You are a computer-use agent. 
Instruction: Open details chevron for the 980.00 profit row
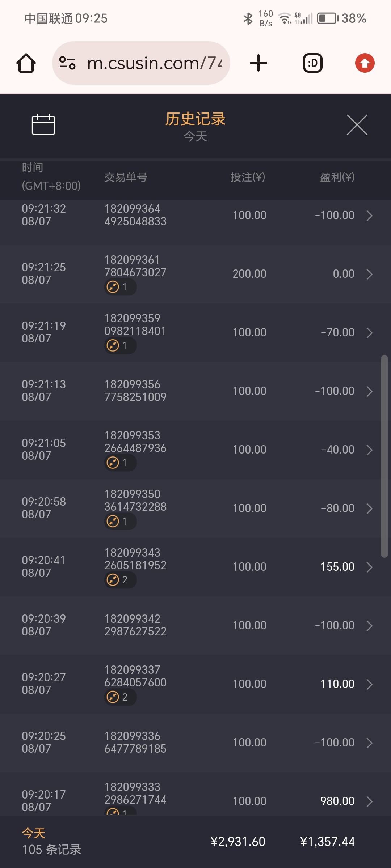coord(369,801)
